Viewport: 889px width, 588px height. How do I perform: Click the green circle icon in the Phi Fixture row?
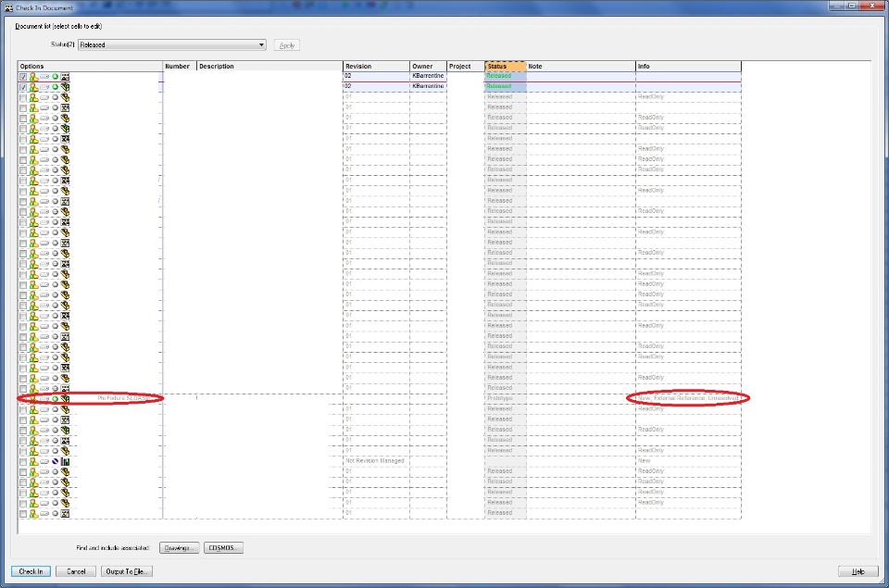click(x=55, y=399)
